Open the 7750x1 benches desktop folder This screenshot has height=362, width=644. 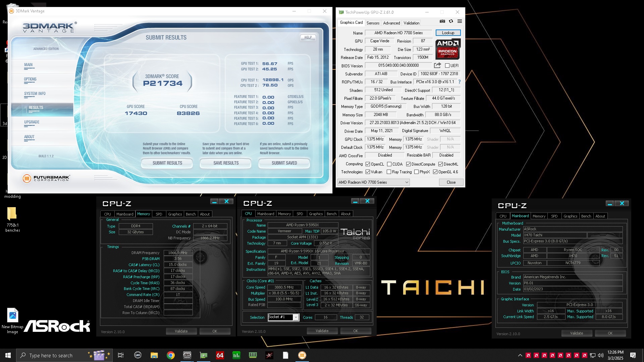pos(12,220)
